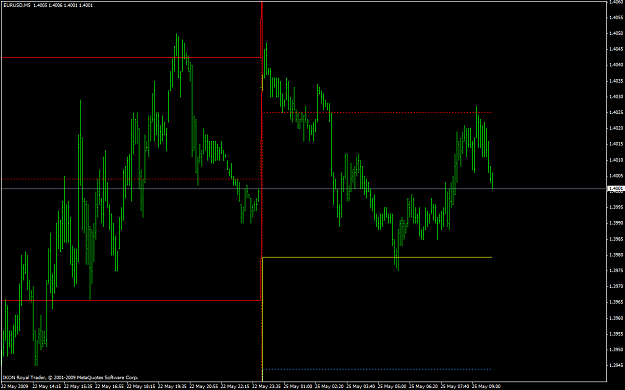Click the 1.4020 price axis label
This screenshot has height=390, width=625.
coord(616,128)
